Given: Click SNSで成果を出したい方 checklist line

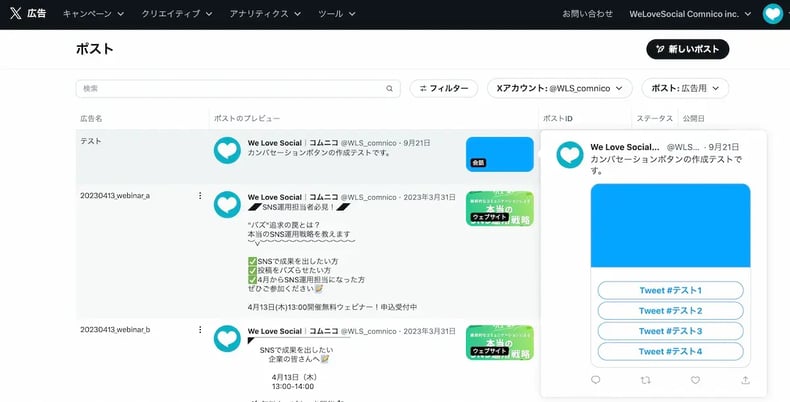Looking at the screenshot, I should click(293, 261).
